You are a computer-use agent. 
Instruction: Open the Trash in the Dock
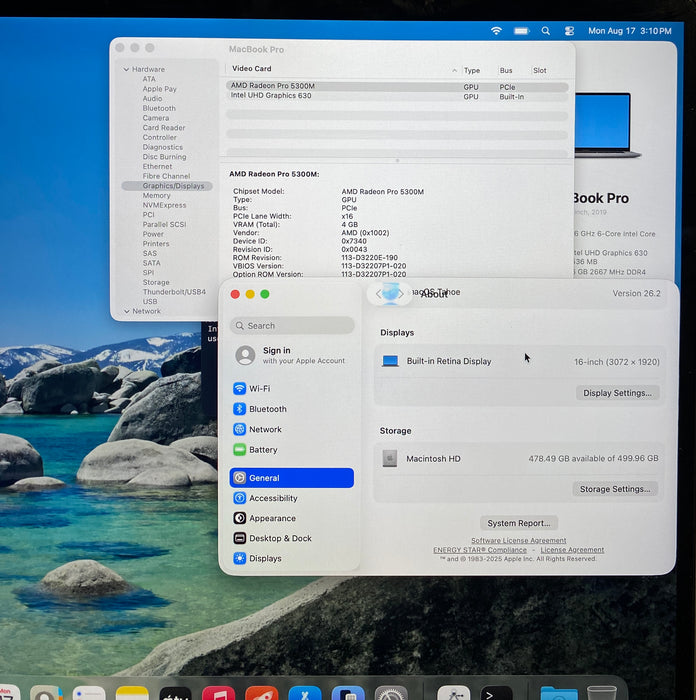[601, 693]
